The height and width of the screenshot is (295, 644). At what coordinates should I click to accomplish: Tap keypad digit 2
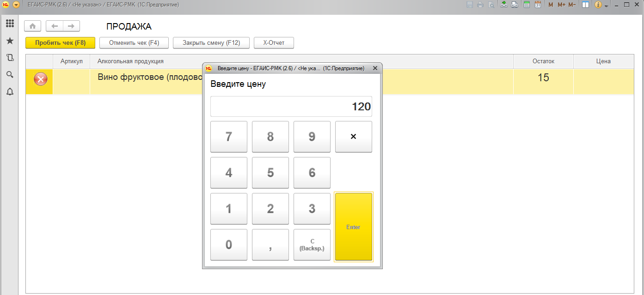click(270, 209)
